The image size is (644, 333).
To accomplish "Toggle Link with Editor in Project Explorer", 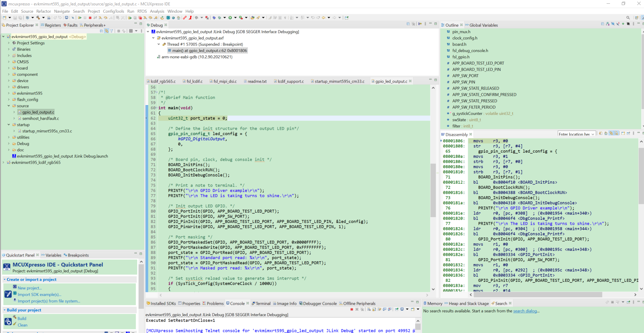I will (x=106, y=31).
